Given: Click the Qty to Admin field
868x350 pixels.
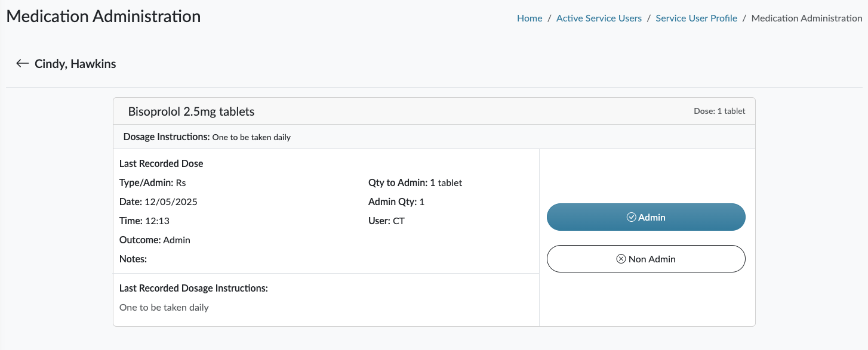Looking at the screenshot, I should tap(415, 183).
